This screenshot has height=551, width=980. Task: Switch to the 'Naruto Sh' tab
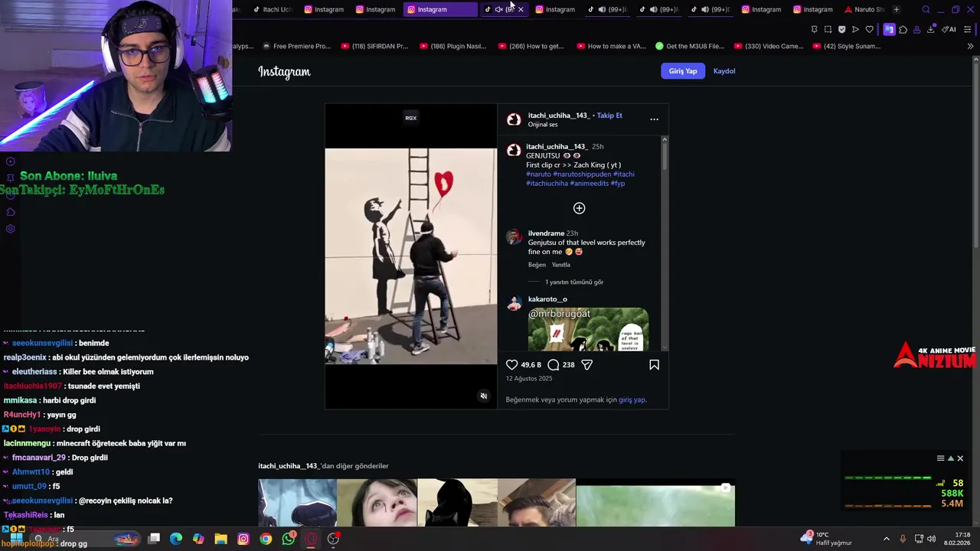[x=864, y=9]
